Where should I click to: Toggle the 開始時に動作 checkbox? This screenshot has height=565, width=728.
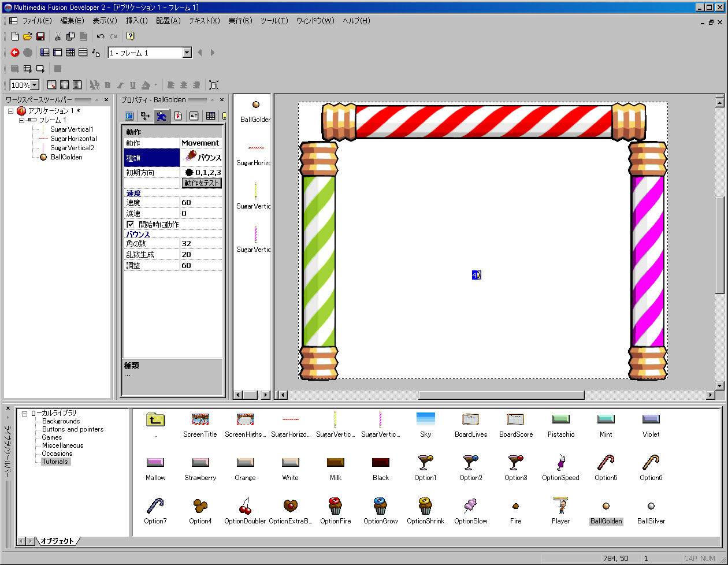click(x=131, y=224)
